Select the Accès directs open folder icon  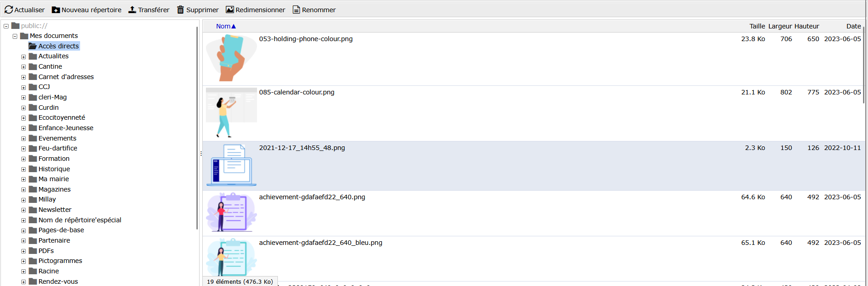pyautogui.click(x=33, y=46)
